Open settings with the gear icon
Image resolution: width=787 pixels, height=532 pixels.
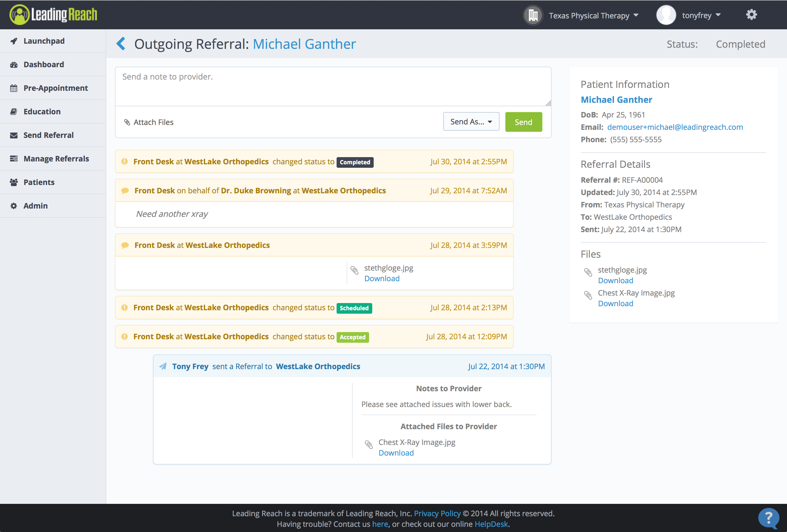coord(751,15)
